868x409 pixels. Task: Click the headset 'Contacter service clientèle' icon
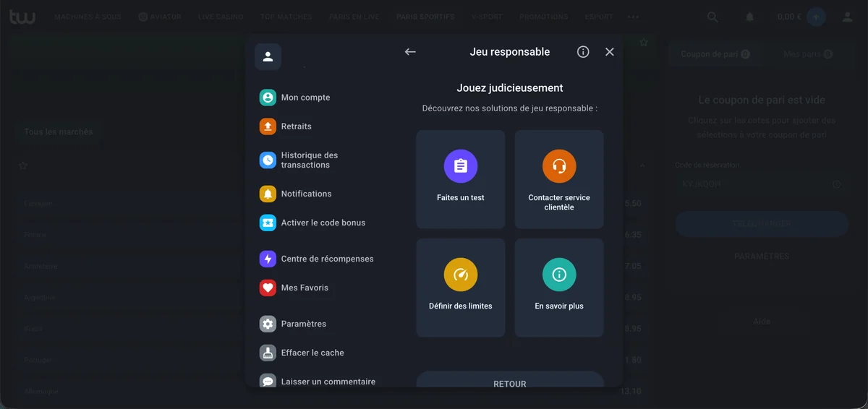pos(559,167)
